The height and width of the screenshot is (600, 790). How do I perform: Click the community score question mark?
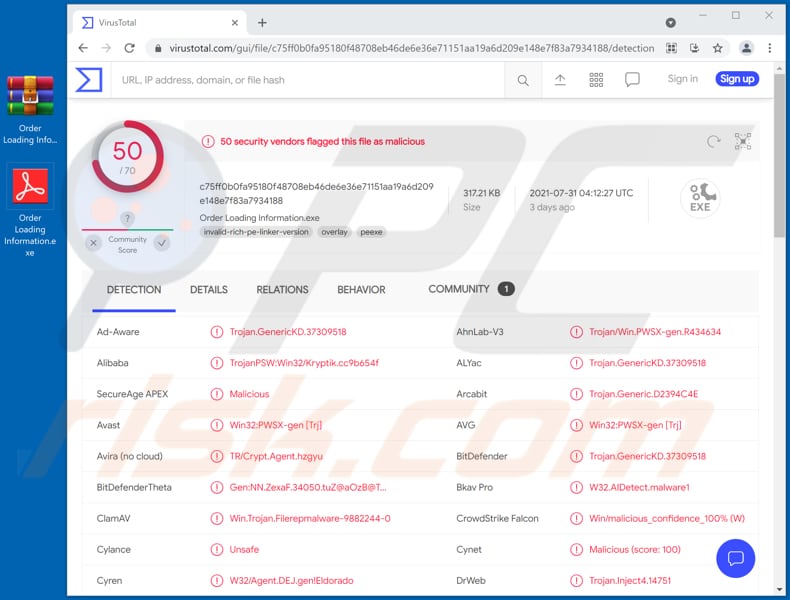[127, 218]
